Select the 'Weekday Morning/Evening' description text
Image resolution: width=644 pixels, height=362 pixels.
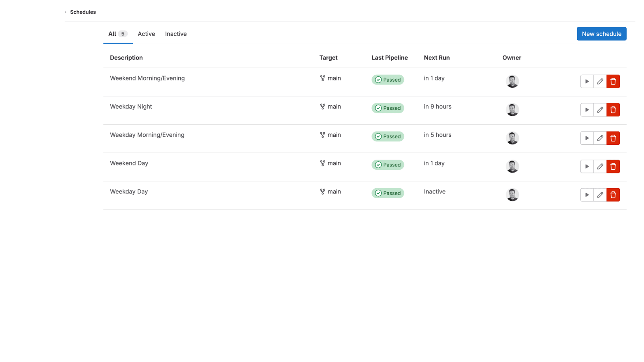(147, 135)
